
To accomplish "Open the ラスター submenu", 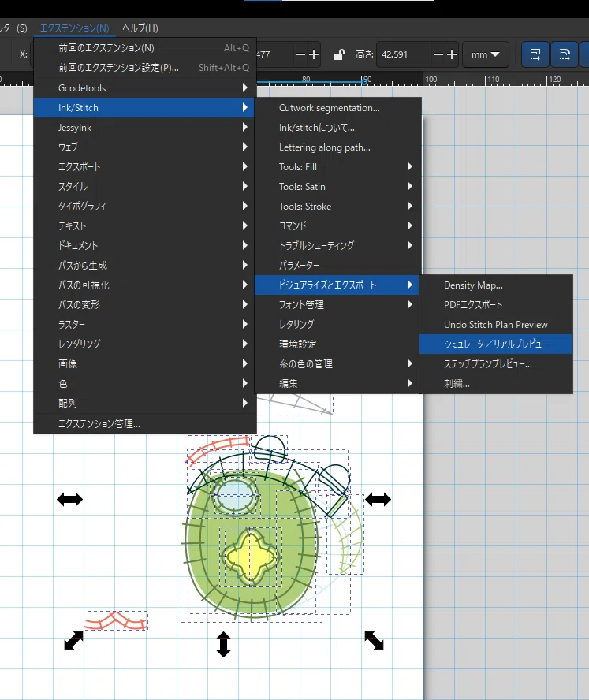I will point(144,324).
